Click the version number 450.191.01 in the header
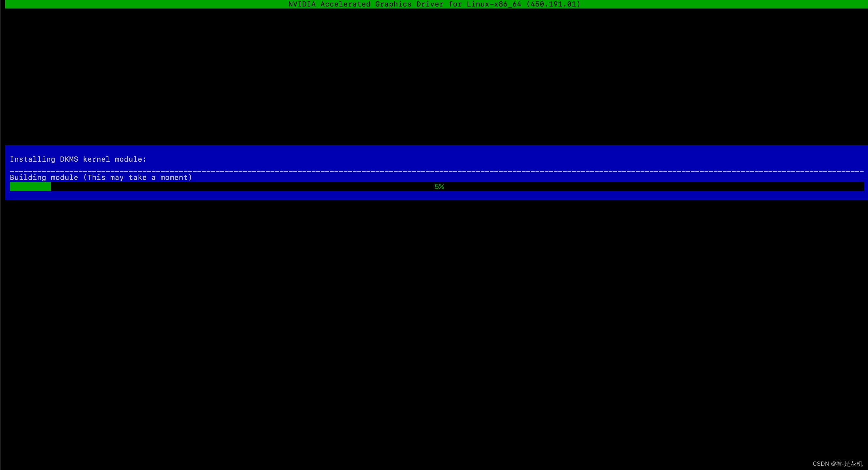 [x=553, y=4]
